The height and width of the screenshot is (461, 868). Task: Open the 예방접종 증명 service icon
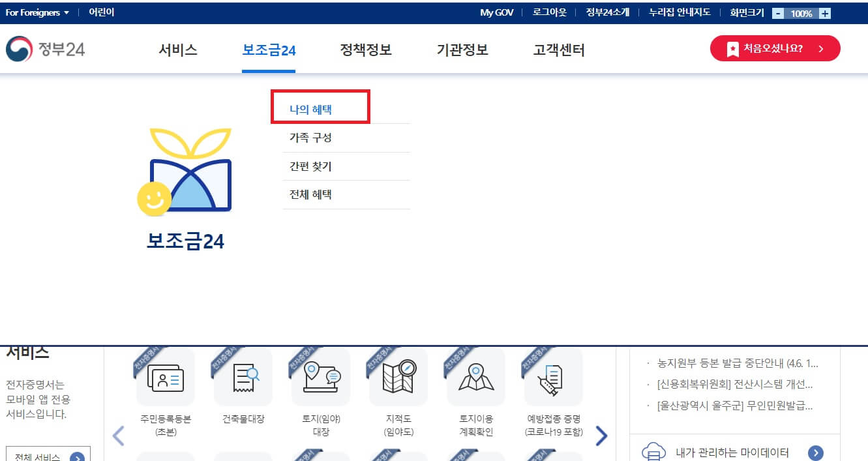click(x=554, y=377)
